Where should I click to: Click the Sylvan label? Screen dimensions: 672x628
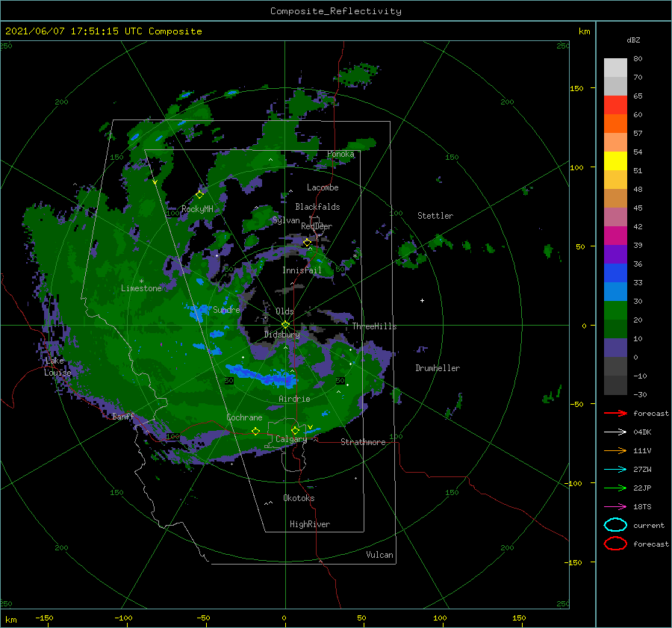coord(286,220)
